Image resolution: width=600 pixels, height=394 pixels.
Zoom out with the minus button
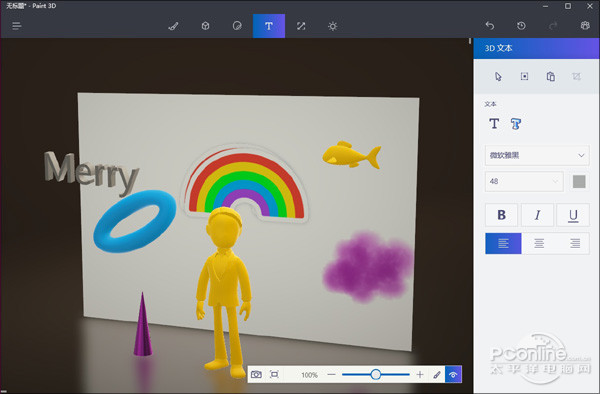point(331,374)
